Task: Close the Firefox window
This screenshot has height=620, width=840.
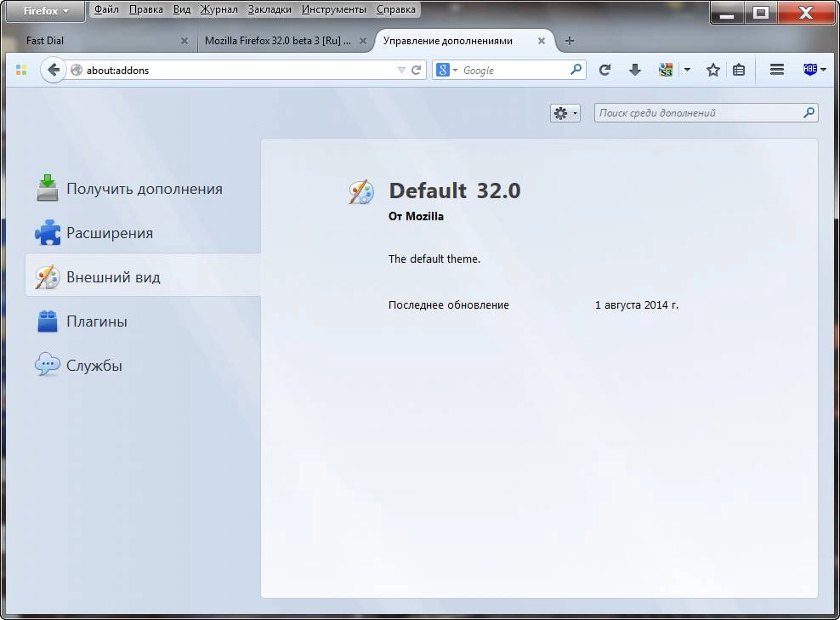Action: [x=806, y=12]
